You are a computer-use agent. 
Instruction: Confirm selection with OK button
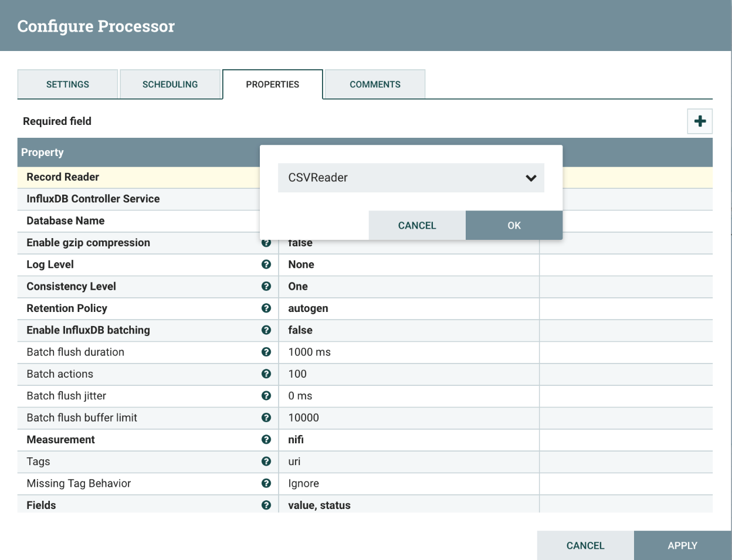click(x=514, y=226)
